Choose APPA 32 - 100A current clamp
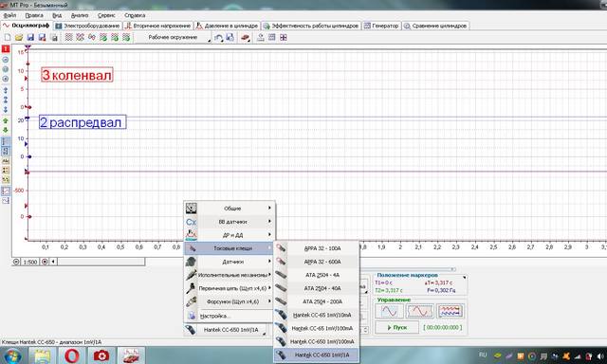This screenshot has width=607, height=364. point(317,248)
